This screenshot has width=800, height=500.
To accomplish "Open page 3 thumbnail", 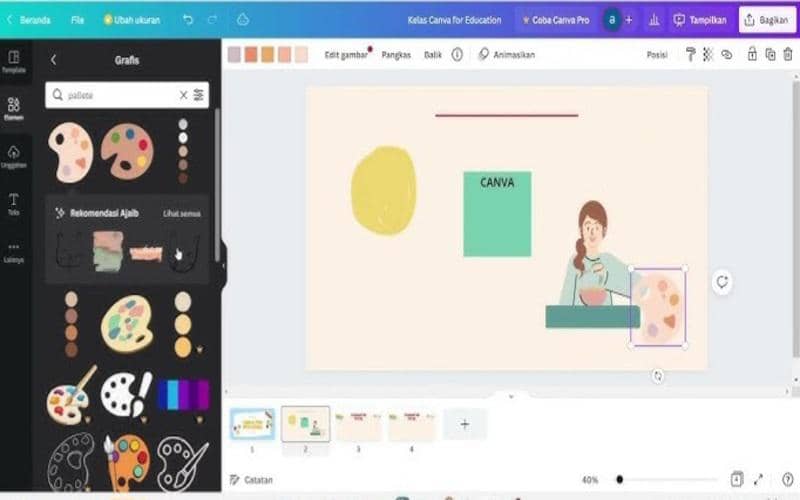I will (359, 426).
